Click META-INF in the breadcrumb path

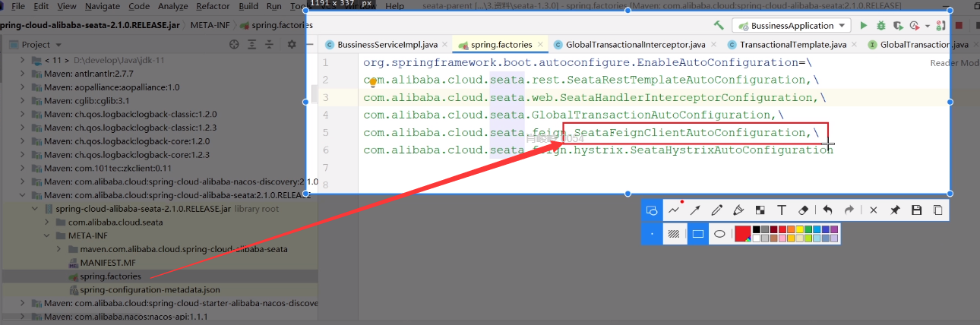208,25
